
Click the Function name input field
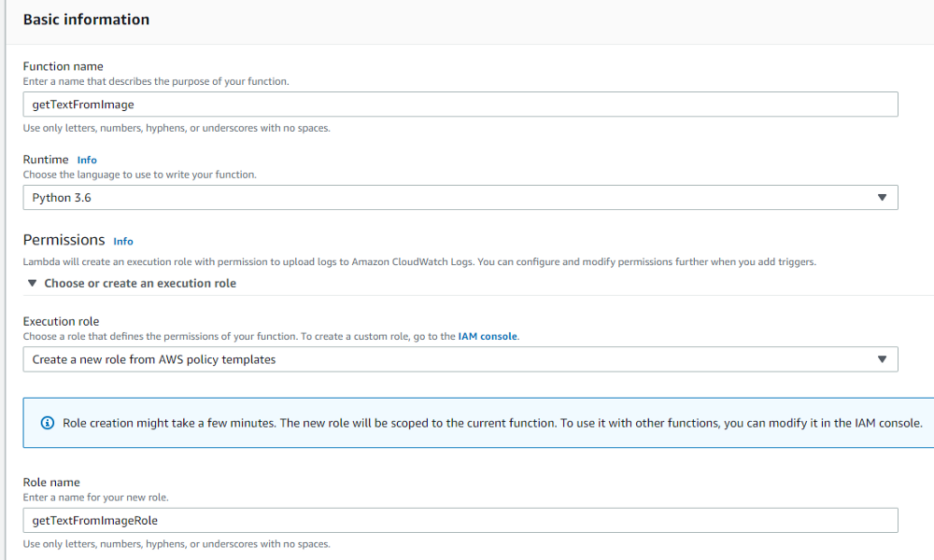460,105
